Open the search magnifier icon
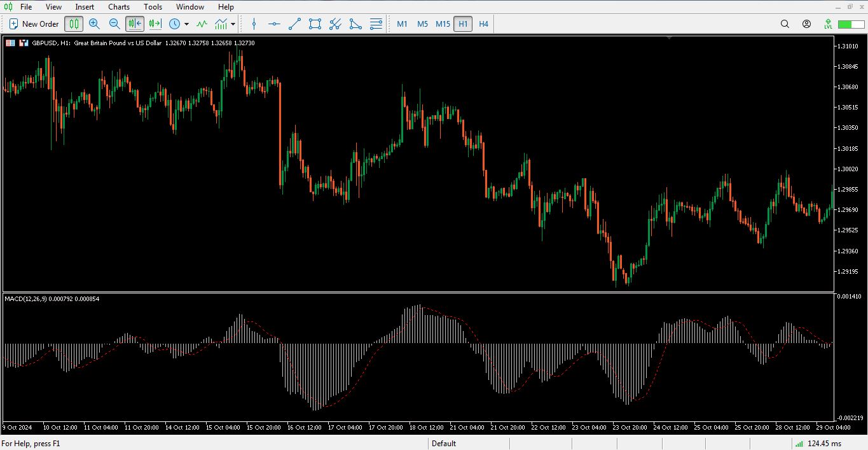Screen dimensions: 868x450 coord(785,24)
